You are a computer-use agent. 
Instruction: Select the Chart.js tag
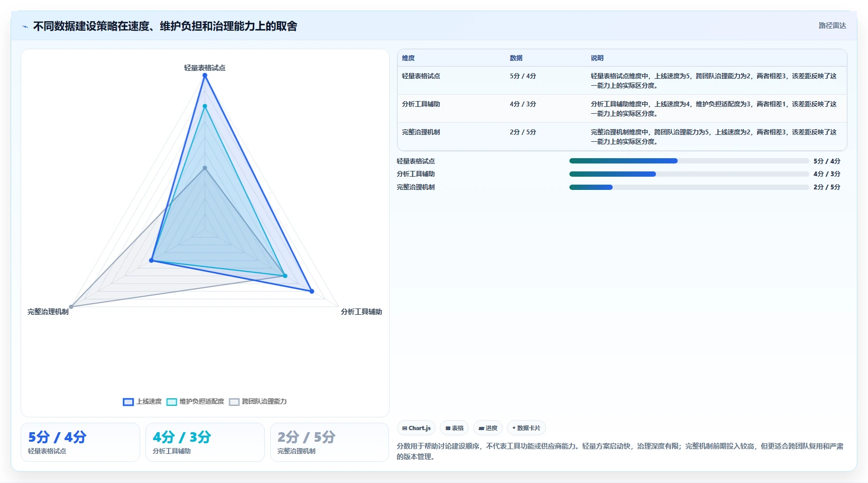click(416, 428)
